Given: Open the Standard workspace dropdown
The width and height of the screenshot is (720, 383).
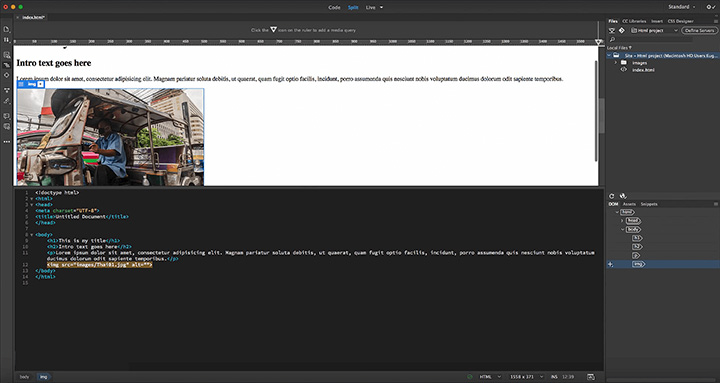Looking at the screenshot, I should [x=681, y=7].
